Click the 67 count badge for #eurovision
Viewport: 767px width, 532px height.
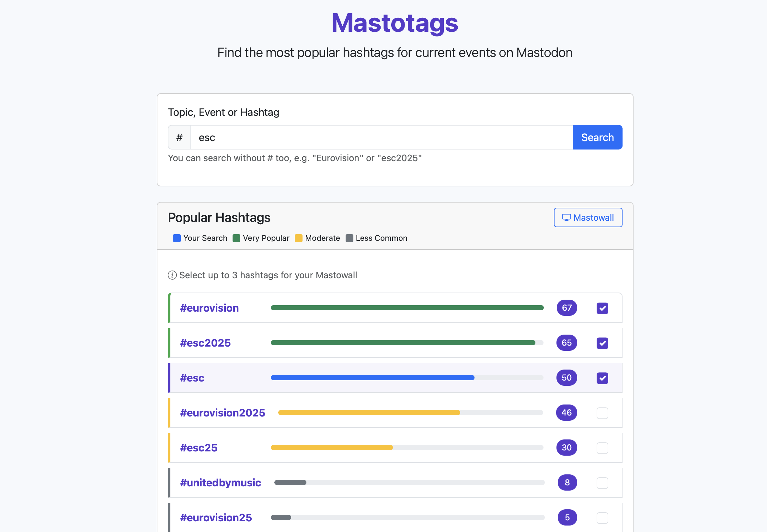point(567,308)
